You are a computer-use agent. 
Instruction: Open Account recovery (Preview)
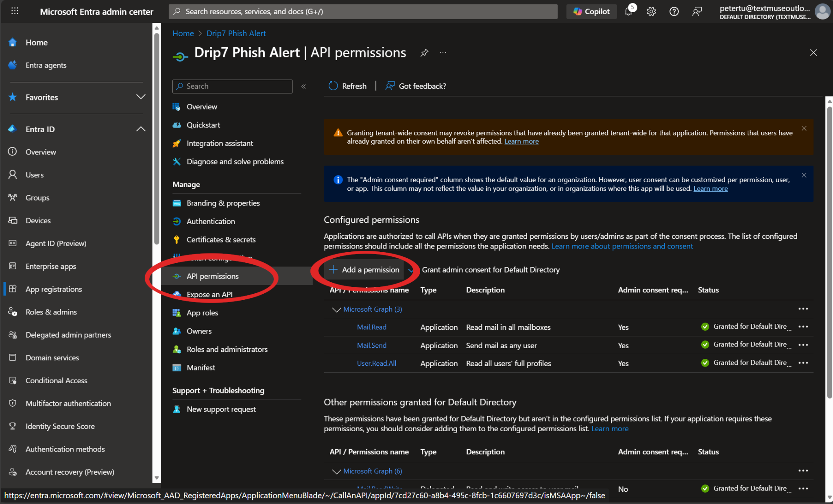tap(70, 472)
